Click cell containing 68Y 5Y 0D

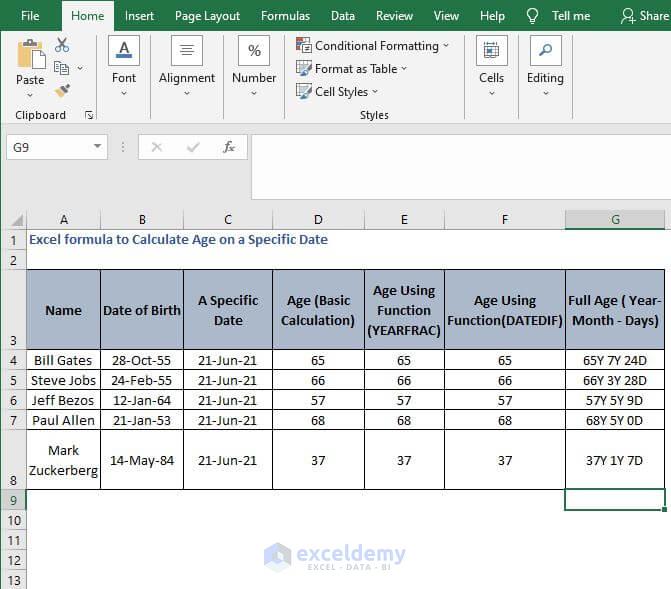[x=615, y=420]
